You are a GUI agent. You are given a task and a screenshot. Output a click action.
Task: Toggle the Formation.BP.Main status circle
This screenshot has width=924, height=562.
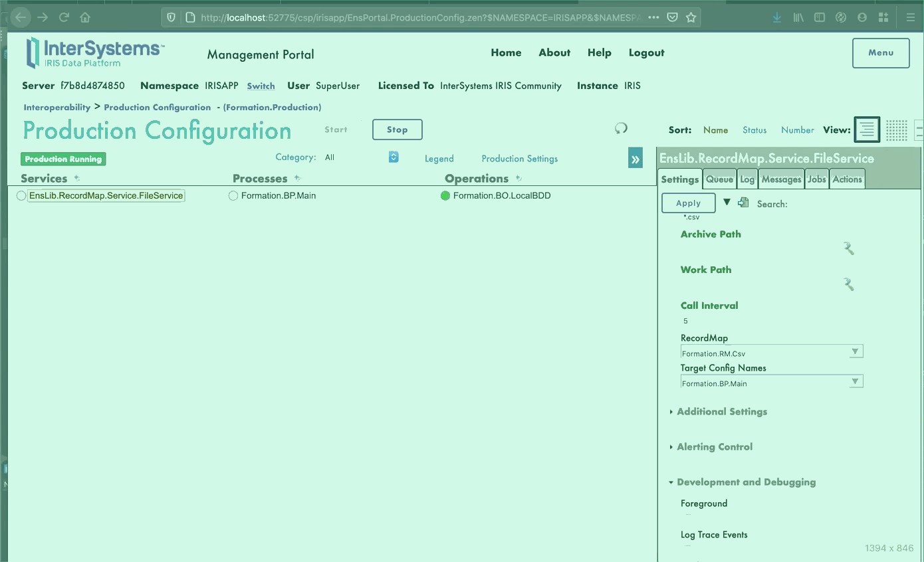coord(233,195)
